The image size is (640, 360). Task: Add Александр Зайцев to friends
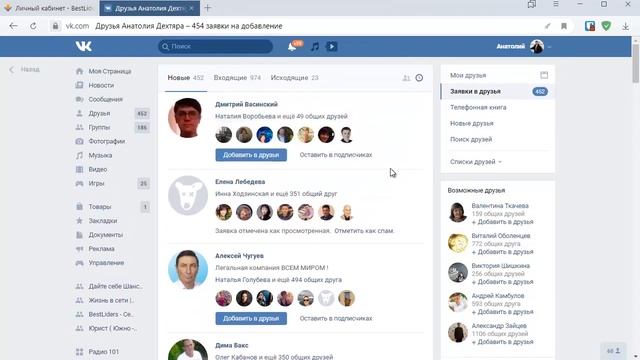coord(502,342)
